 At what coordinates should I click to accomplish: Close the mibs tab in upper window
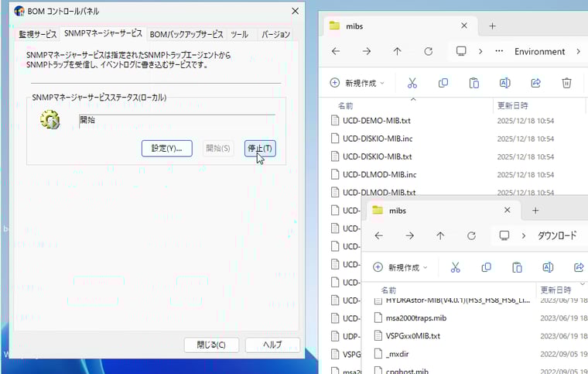(464, 26)
